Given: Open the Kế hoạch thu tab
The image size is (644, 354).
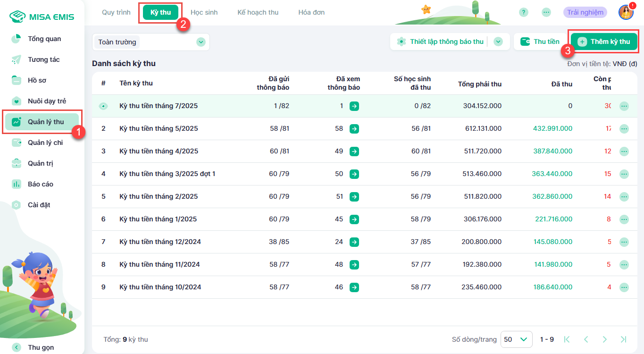Looking at the screenshot, I should (258, 12).
